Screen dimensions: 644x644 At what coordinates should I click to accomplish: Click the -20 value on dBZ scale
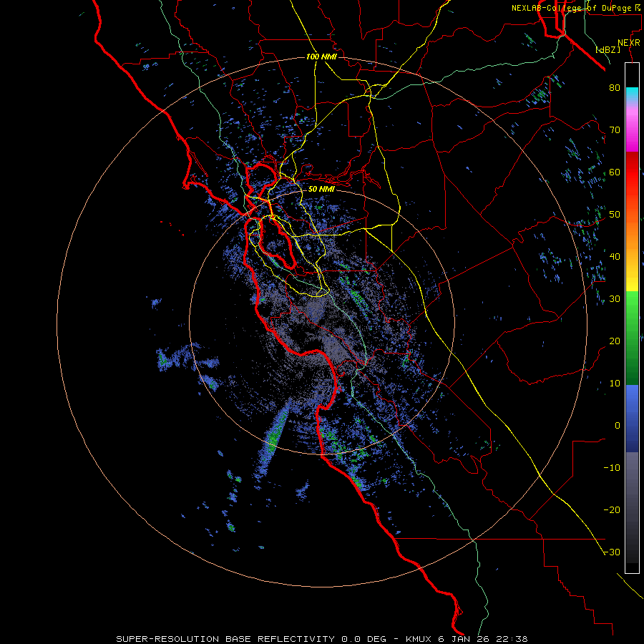point(612,510)
